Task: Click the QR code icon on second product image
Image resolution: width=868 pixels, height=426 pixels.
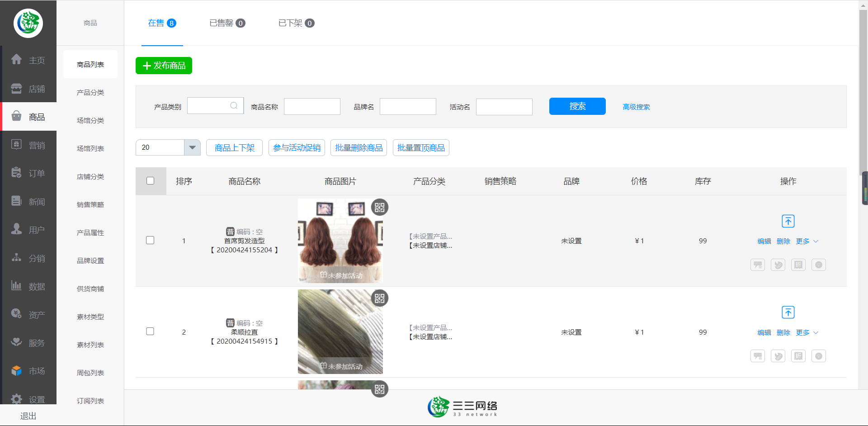Action: pos(379,298)
